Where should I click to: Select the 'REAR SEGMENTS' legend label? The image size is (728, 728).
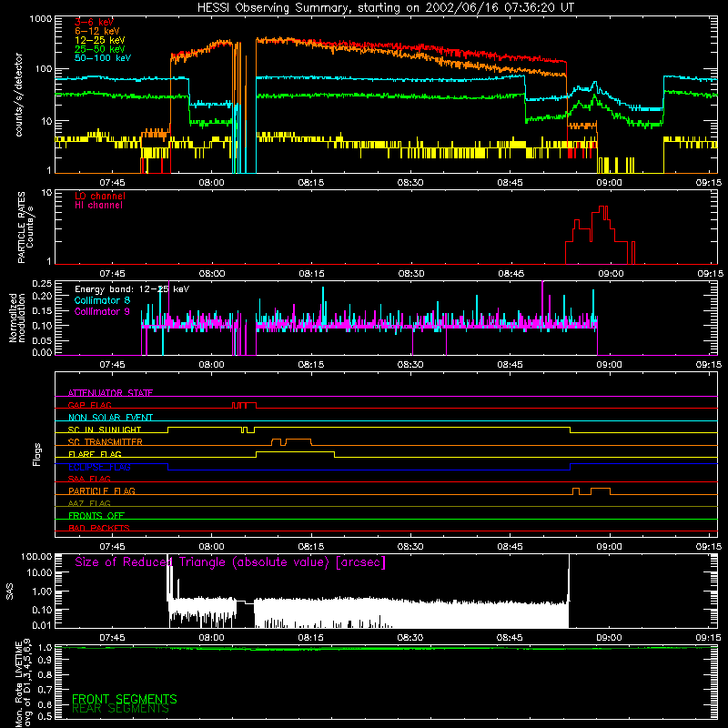pos(120,709)
